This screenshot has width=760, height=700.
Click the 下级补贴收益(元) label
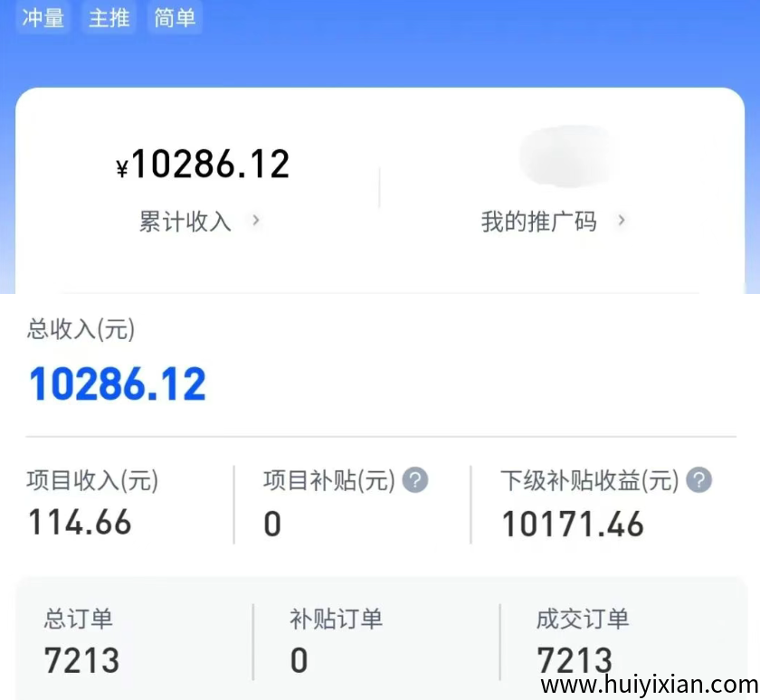(x=589, y=481)
